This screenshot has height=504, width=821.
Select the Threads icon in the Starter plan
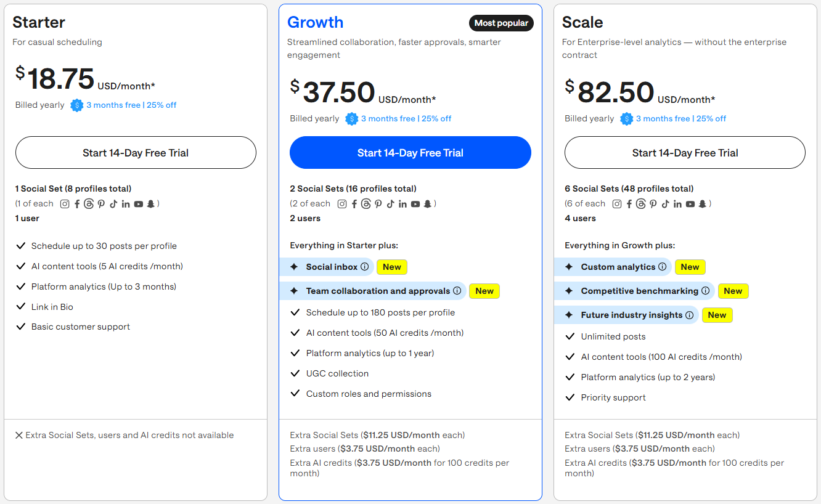pos(89,203)
